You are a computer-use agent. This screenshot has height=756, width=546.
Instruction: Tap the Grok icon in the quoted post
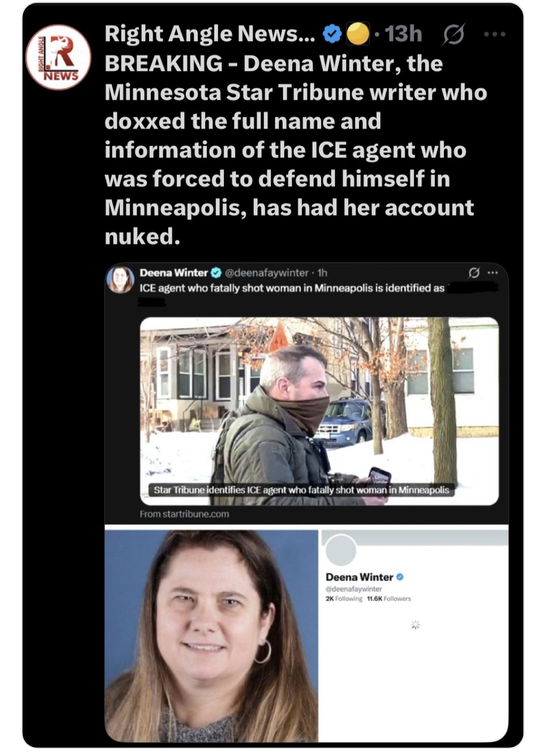point(474,273)
